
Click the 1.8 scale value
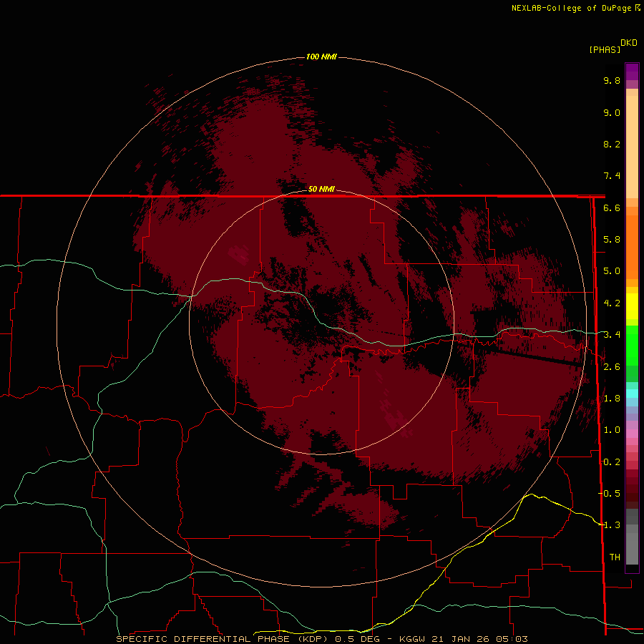click(612, 399)
